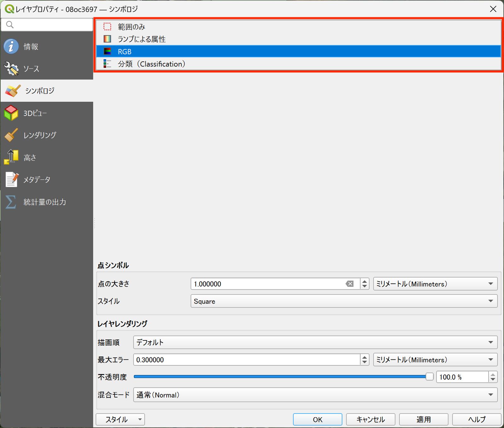Click the 適用 button

[424, 419]
